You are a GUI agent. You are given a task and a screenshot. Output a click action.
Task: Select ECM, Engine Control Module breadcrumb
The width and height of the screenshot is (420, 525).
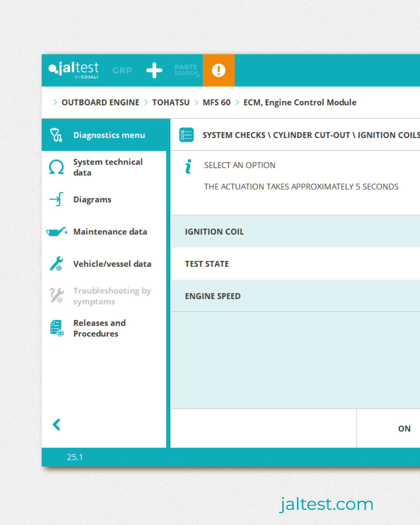coord(300,102)
